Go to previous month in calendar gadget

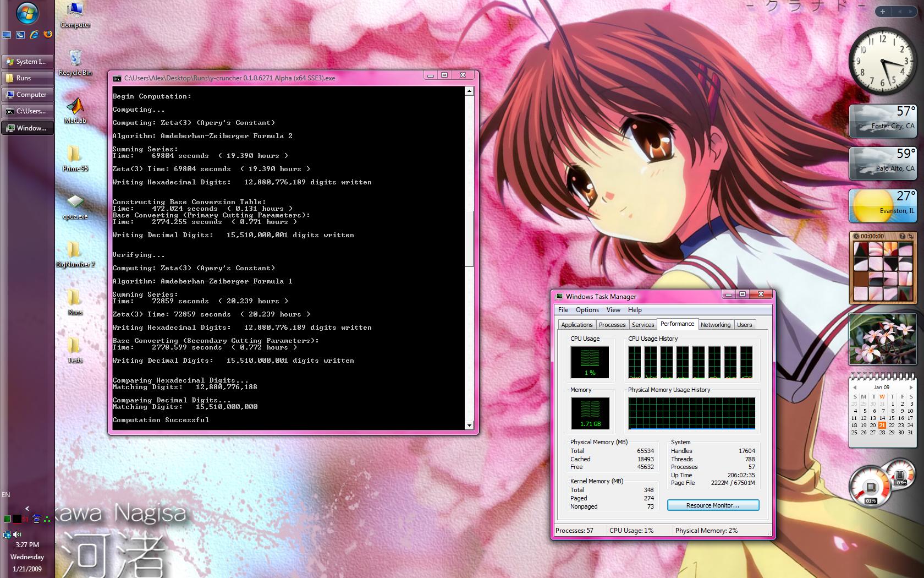pyautogui.click(x=854, y=388)
